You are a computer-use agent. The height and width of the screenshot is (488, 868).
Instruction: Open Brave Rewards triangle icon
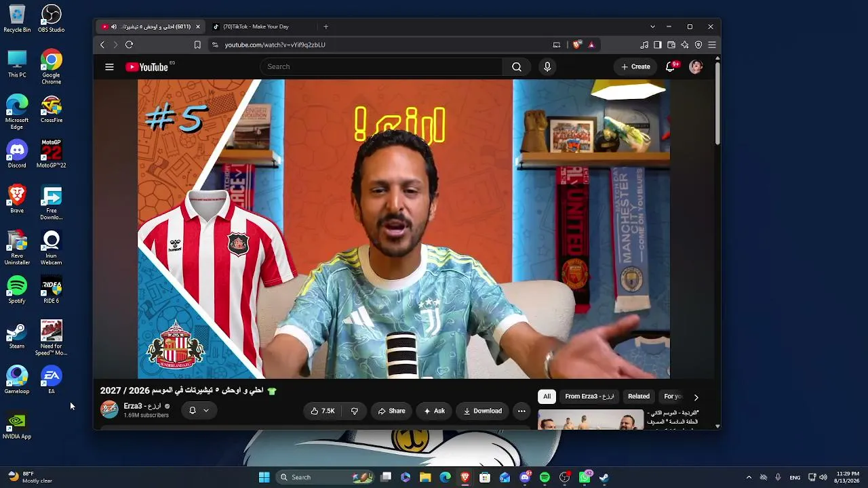tap(591, 45)
